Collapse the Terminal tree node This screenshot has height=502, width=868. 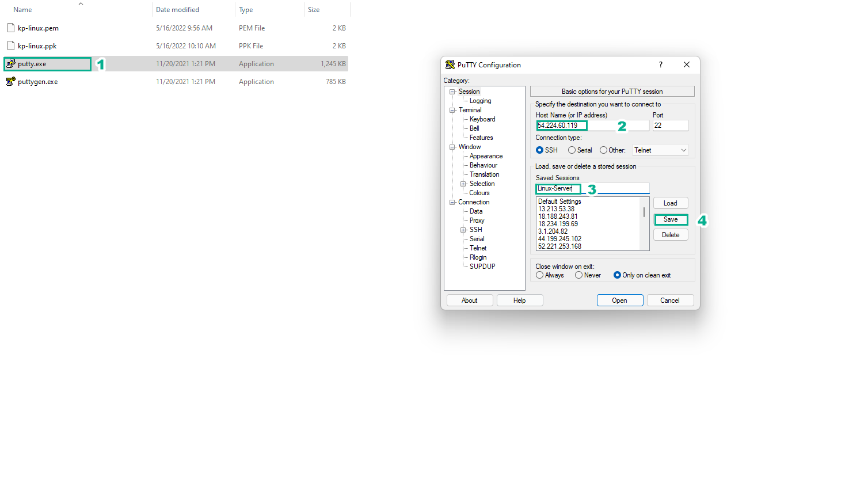point(452,110)
